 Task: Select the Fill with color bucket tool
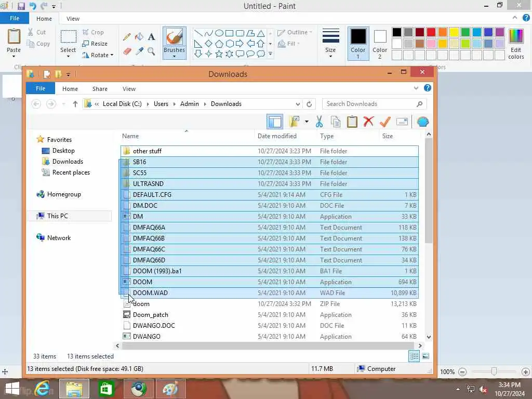pos(139,37)
